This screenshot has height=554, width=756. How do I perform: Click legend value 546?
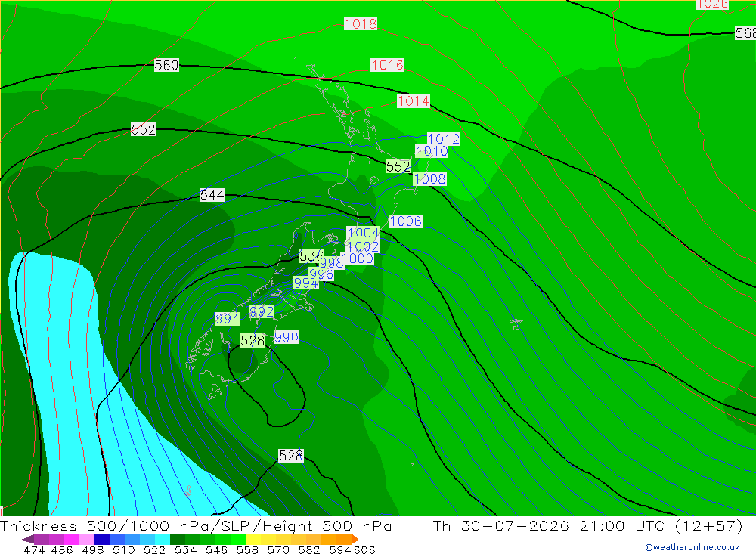coord(216,549)
